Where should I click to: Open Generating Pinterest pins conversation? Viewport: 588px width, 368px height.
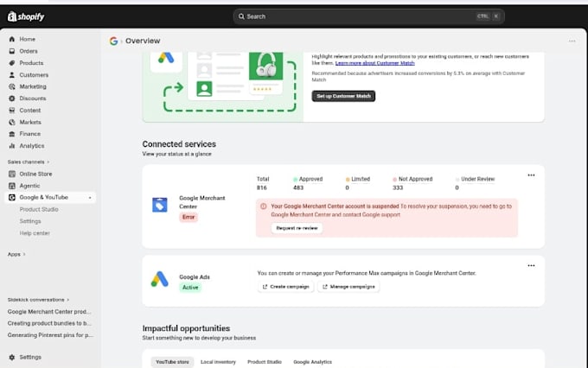coord(50,335)
